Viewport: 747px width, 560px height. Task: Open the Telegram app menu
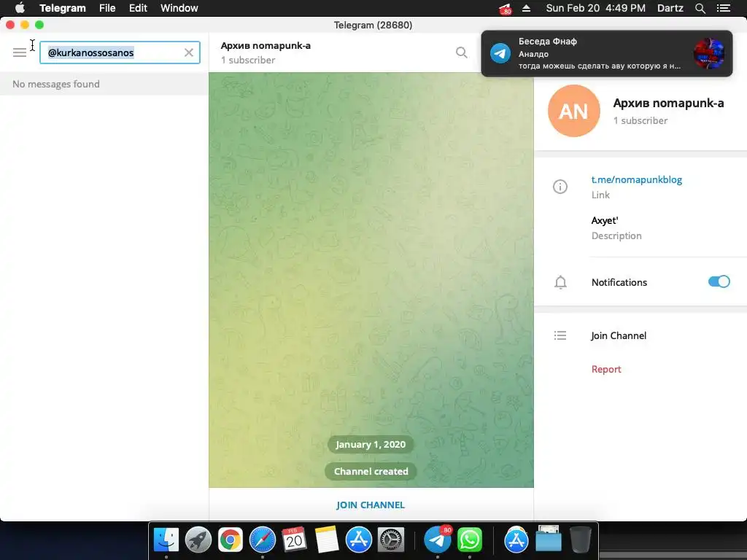[63, 8]
